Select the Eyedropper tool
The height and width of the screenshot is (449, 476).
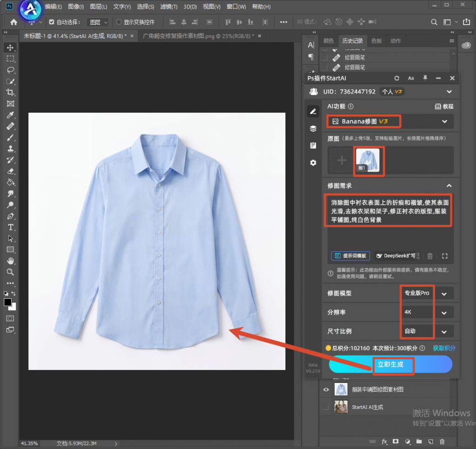click(10, 115)
